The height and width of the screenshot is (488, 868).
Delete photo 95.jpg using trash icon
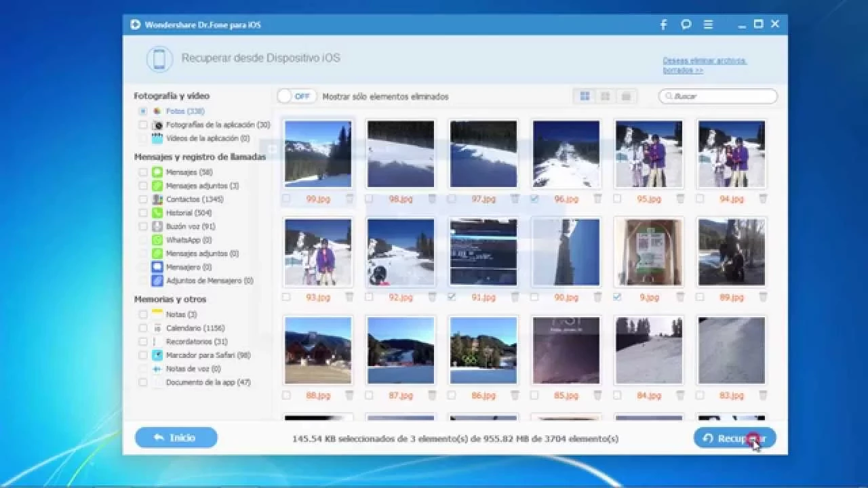(x=681, y=199)
